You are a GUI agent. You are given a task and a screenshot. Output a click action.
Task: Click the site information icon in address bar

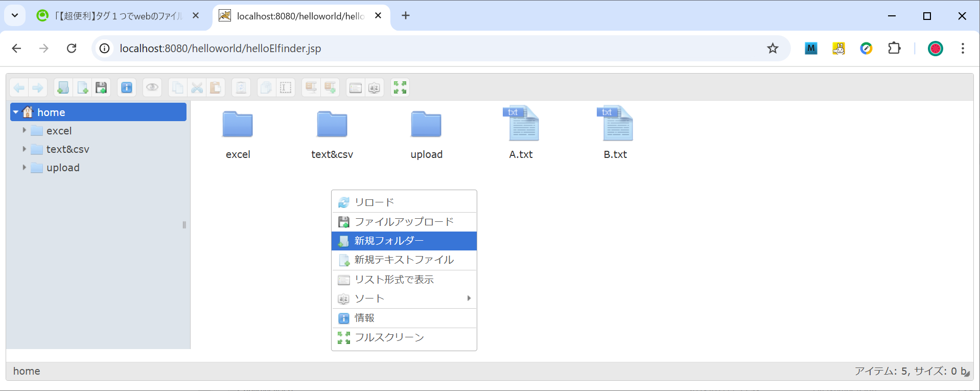[104, 48]
